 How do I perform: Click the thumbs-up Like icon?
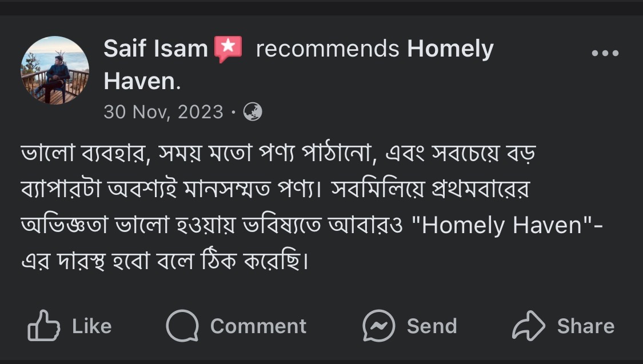click(x=43, y=326)
